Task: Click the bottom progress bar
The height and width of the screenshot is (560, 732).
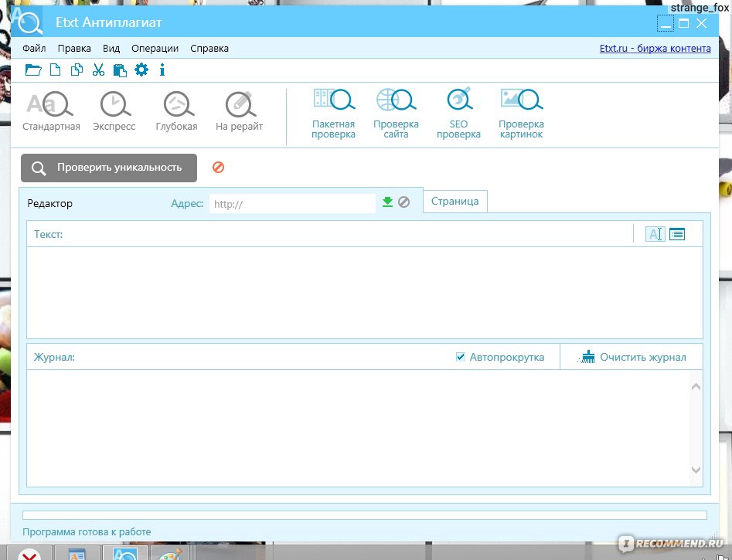Action: point(365,515)
